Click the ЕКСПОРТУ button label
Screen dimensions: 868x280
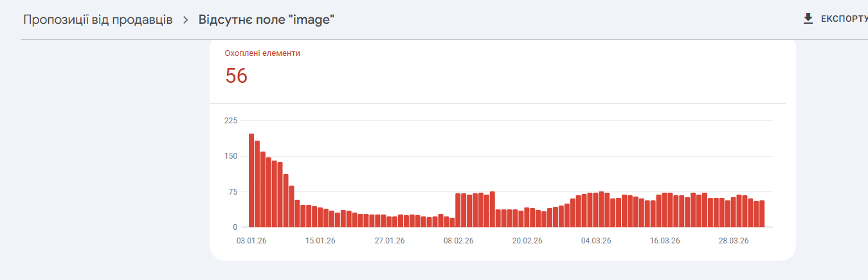click(844, 19)
